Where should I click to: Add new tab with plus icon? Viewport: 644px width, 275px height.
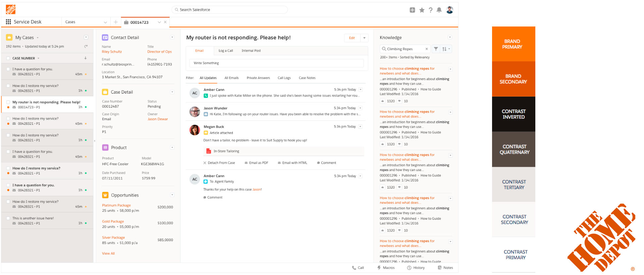(116, 22)
